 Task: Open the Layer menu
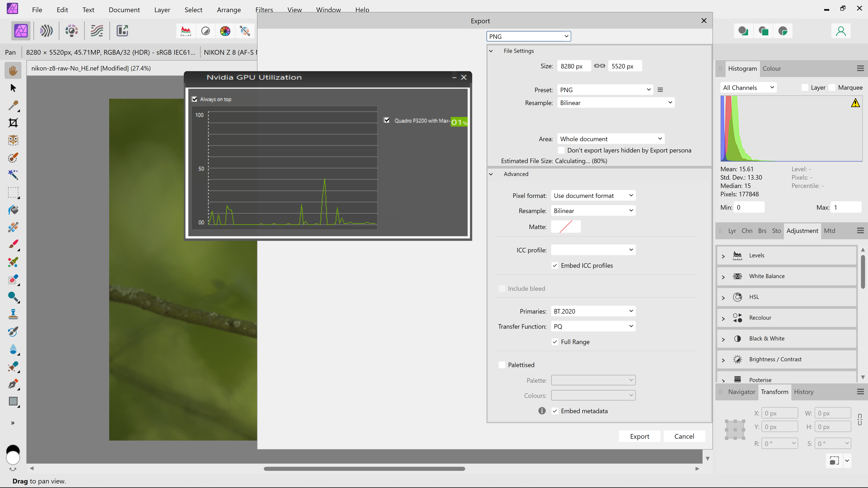(x=162, y=10)
